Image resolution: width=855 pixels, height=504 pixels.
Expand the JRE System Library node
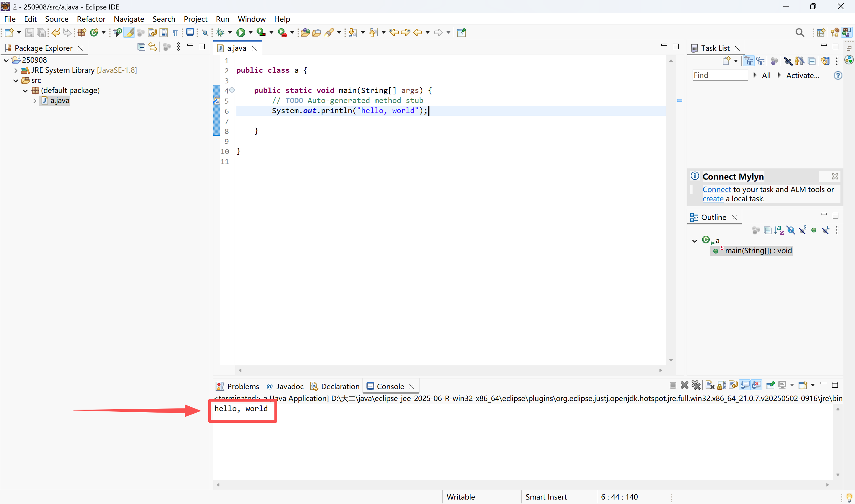tap(16, 70)
